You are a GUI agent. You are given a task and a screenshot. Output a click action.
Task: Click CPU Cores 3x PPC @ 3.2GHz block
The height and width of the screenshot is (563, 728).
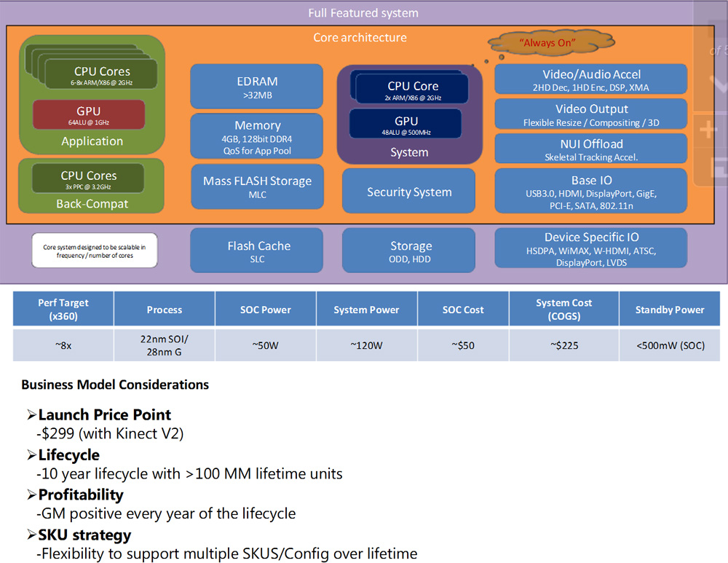88,179
